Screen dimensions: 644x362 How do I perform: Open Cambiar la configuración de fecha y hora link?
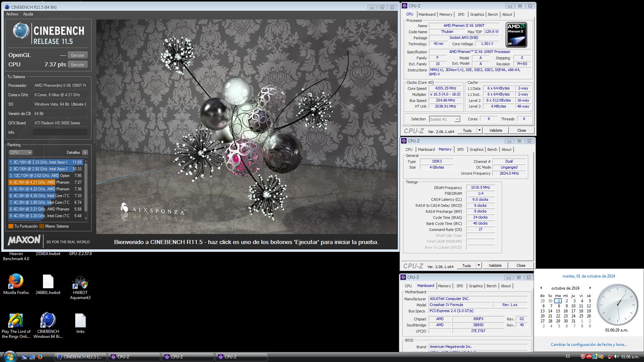point(589,345)
